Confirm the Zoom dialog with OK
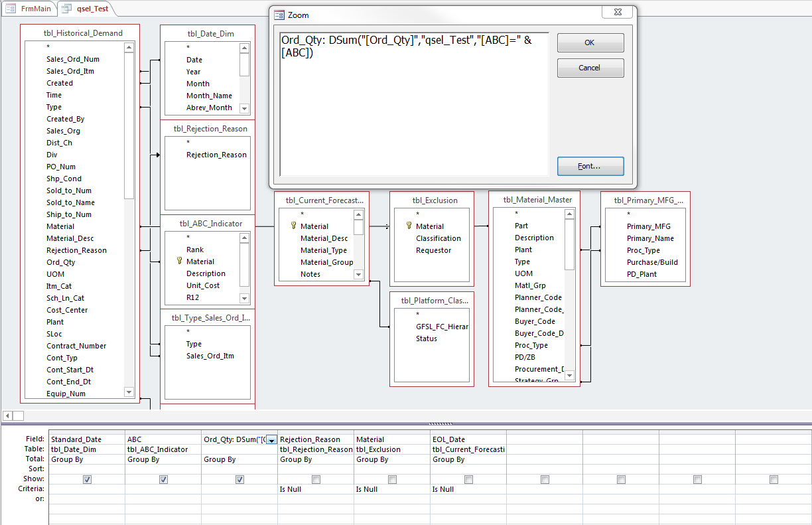 590,42
